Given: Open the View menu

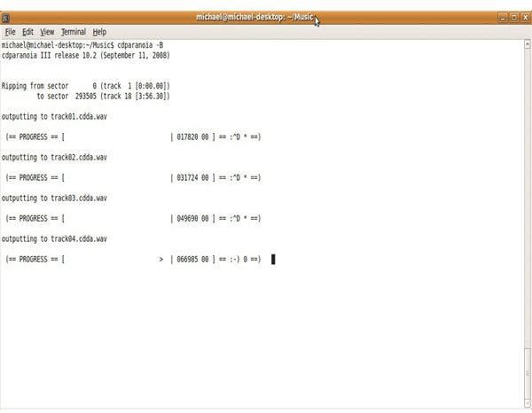Looking at the screenshot, I should click(47, 32).
